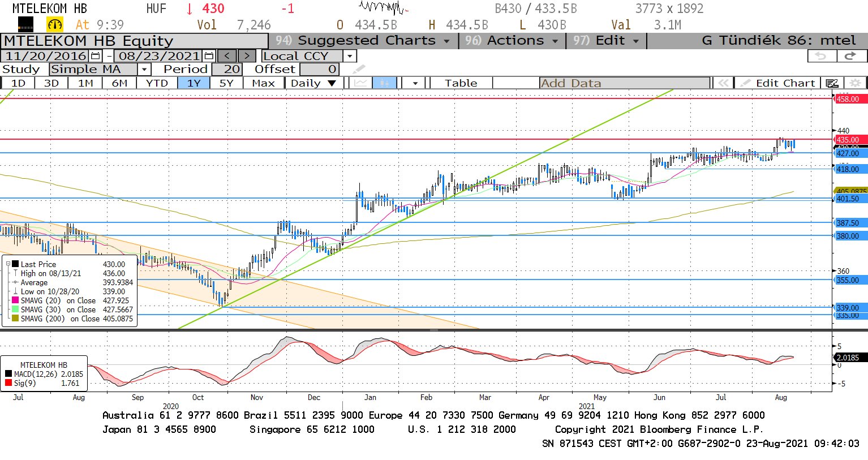Click the pane divider handle above MACD
This screenshot has height=460, width=868.
tap(434, 329)
